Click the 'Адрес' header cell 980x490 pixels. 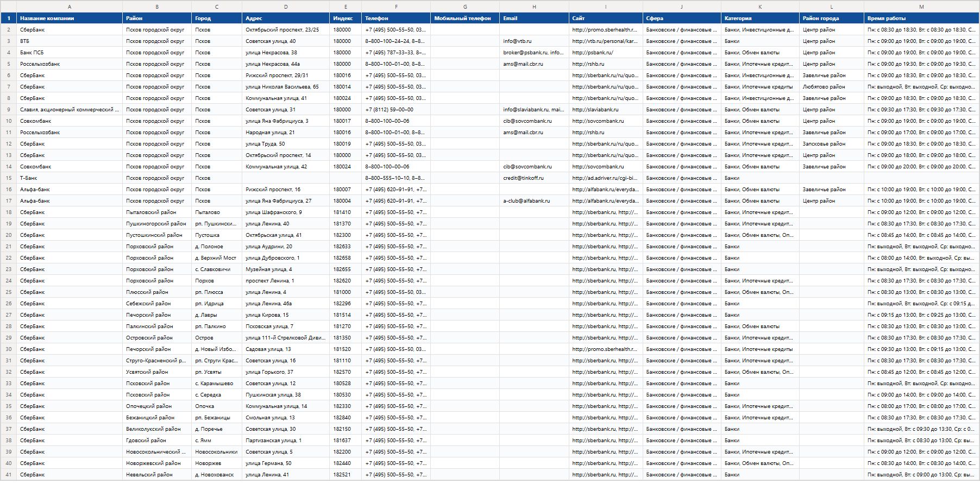(x=286, y=18)
